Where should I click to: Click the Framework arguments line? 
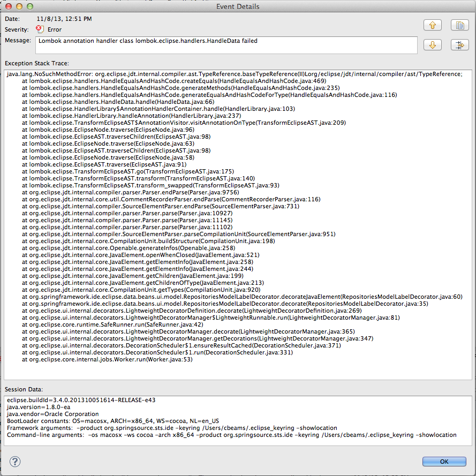pyautogui.click(x=172, y=428)
